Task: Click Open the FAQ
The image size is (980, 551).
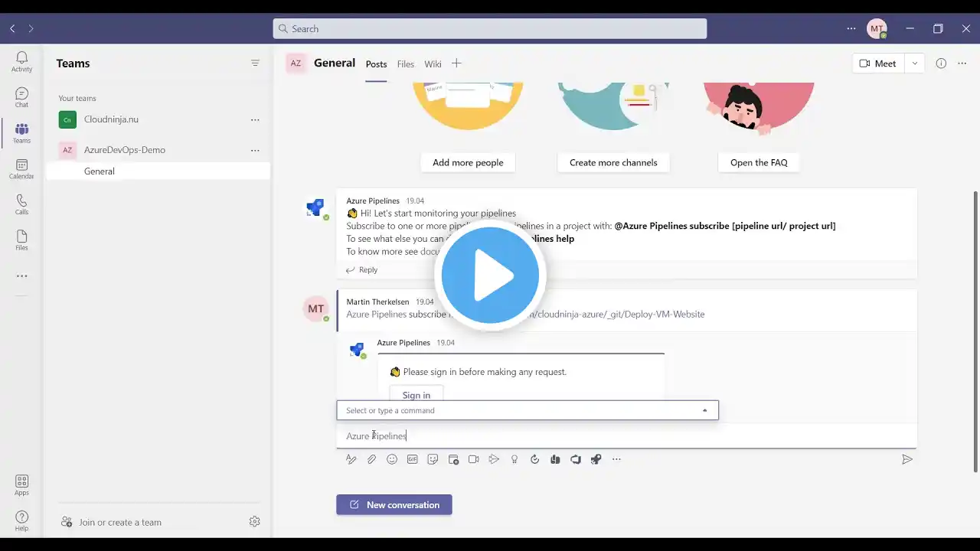Action: (759, 162)
